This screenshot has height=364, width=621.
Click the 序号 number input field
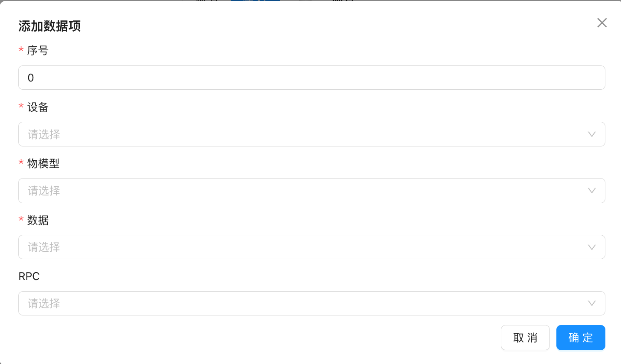tap(311, 78)
